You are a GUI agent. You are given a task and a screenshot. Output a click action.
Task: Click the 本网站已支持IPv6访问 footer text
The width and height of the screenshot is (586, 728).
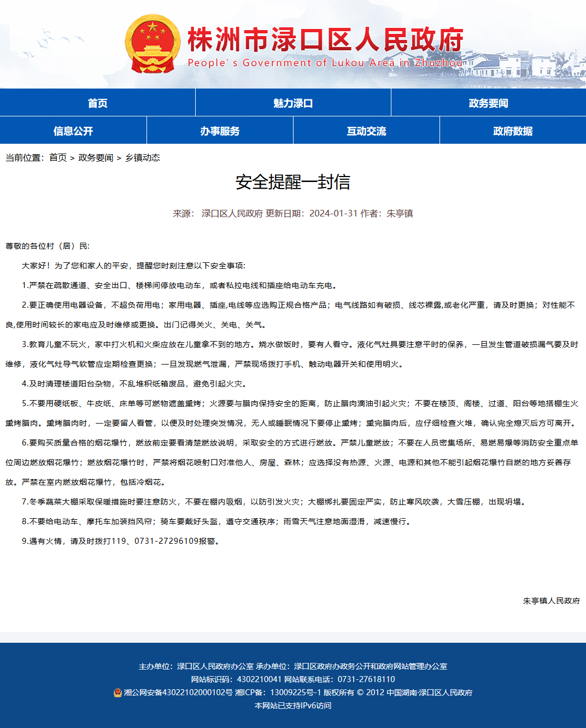[x=293, y=706]
